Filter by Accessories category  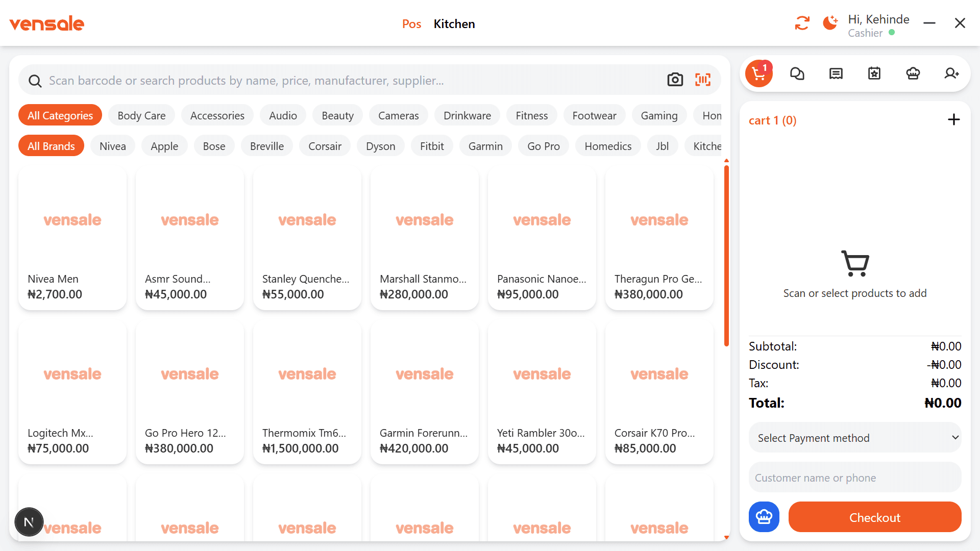(x=217, y=115)
